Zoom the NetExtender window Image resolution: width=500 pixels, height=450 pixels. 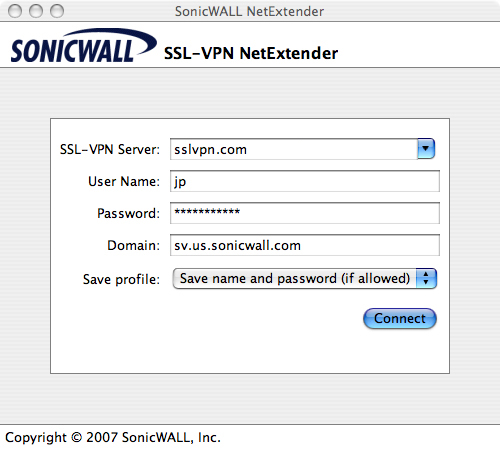[x=57, y=11]
